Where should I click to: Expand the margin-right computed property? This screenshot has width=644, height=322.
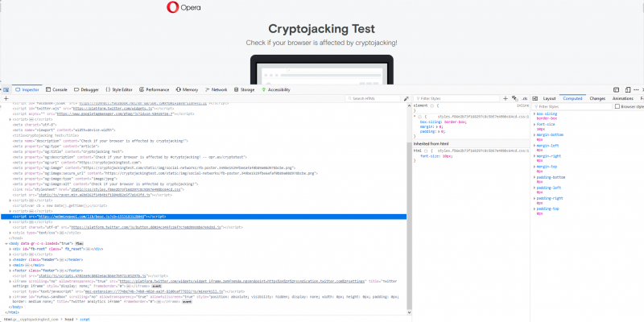point(535,156)
